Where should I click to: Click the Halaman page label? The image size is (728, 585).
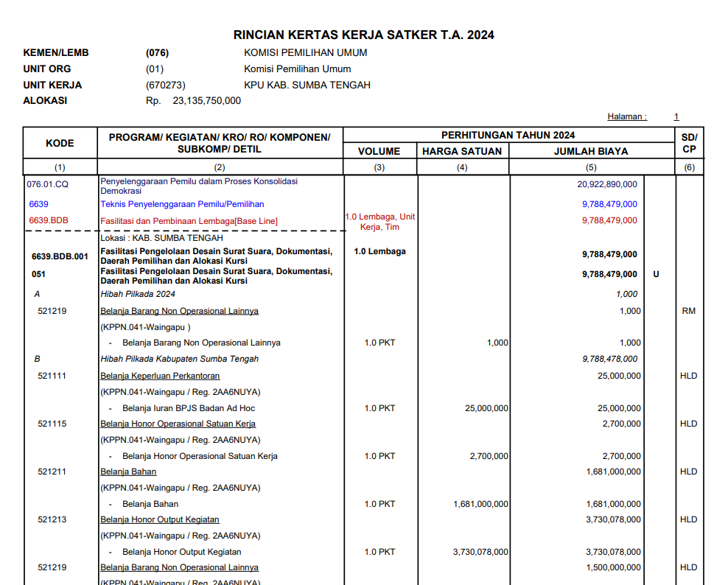point(626,116)
